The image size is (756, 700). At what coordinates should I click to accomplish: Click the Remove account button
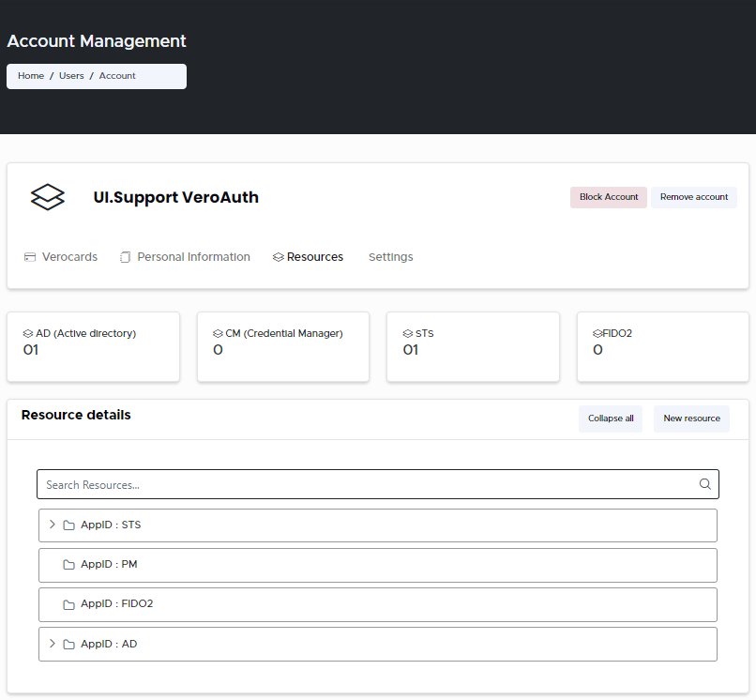coord(694,197)
